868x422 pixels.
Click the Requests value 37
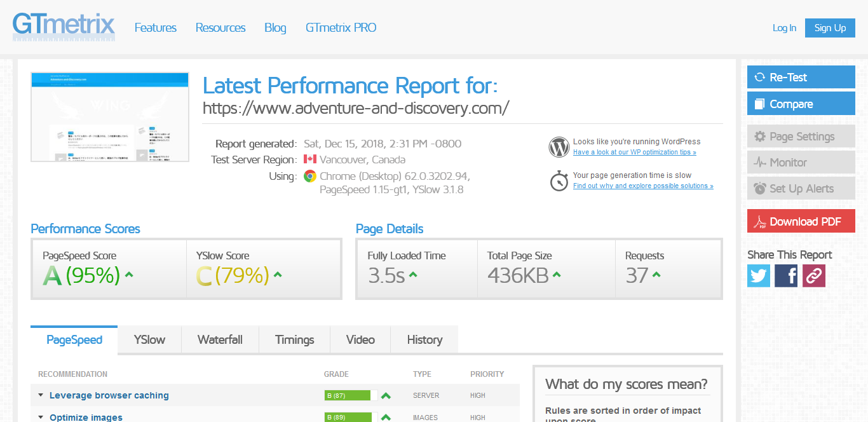pos(637,276)
